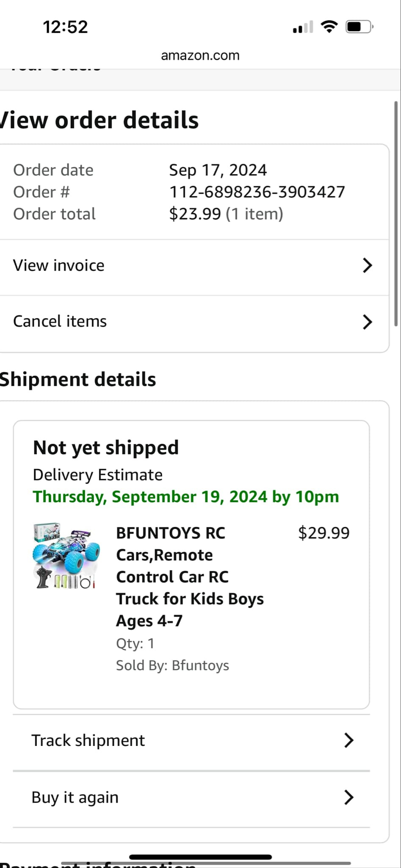Click the Buy it again chevron arrow
Image resolution: width=401 pixels, height=868 pixels.
coord(348,797)
